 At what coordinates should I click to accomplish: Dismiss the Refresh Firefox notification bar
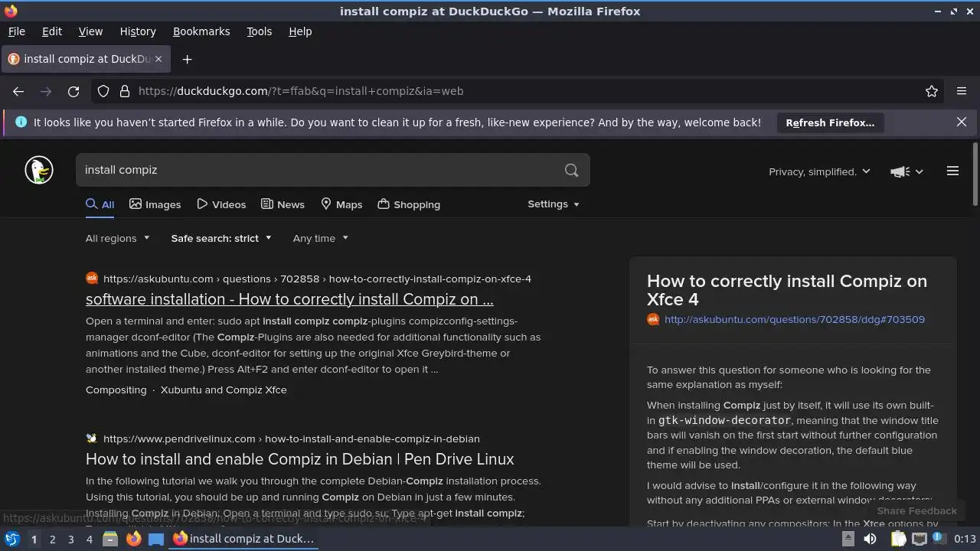click(x=962, y=122)
